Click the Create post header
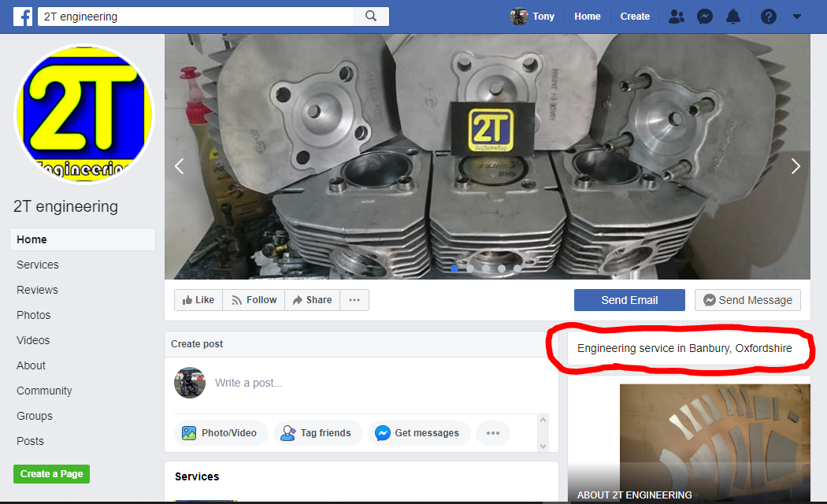 (x=197, y=343)
